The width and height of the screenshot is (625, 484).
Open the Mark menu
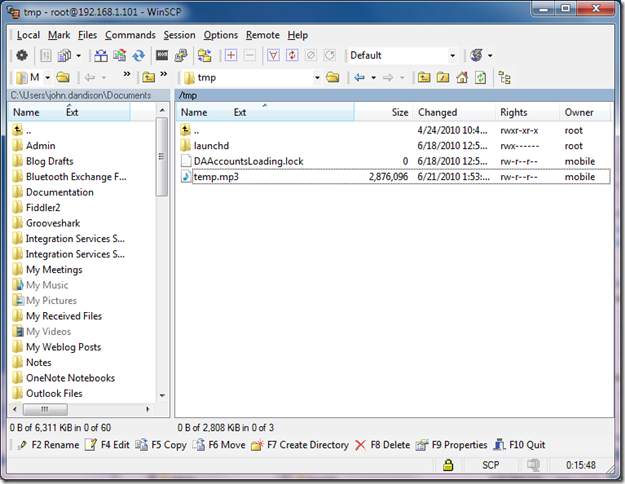coord(59,35)
